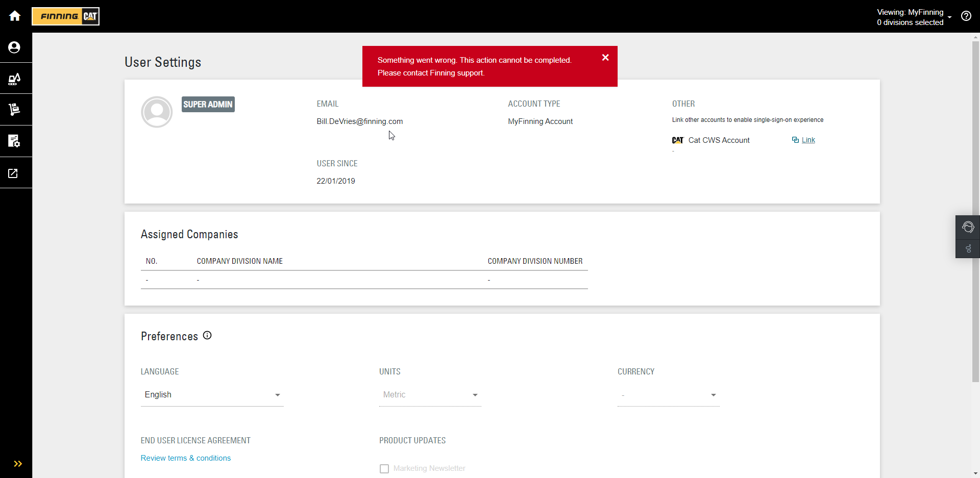The height and width of the screenshot is (478, 980).
Task: Open the parts hand-truck sidebar icon
Action: click(14, 110)
